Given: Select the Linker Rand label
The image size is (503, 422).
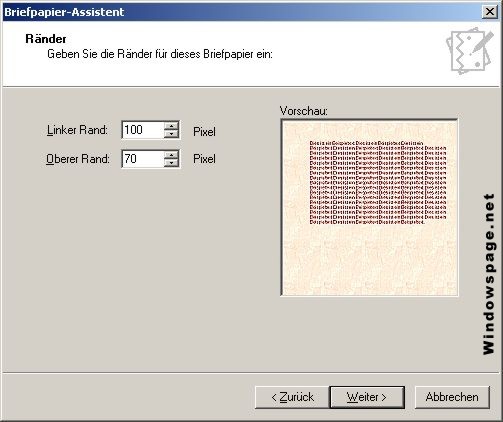Looking at the screenshot, I should click(x=77, y=130).
